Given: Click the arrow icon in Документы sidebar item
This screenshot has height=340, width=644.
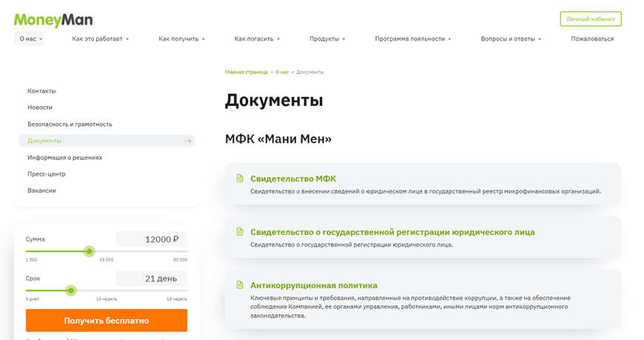Looking at the screenshot, I should [x=188, y=141].
